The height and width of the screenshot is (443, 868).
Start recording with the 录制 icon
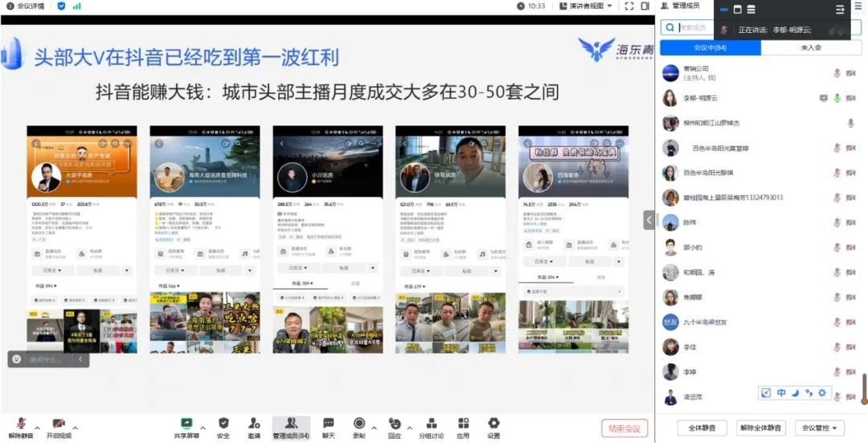click(x=358, y=423)
